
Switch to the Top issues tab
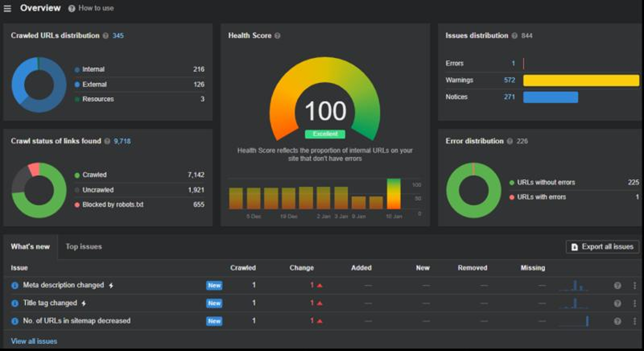coord(84,247)
